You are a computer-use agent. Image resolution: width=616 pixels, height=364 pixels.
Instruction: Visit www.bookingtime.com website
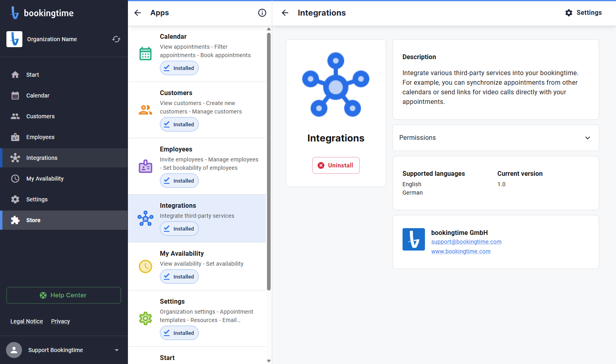coord(461,251)
